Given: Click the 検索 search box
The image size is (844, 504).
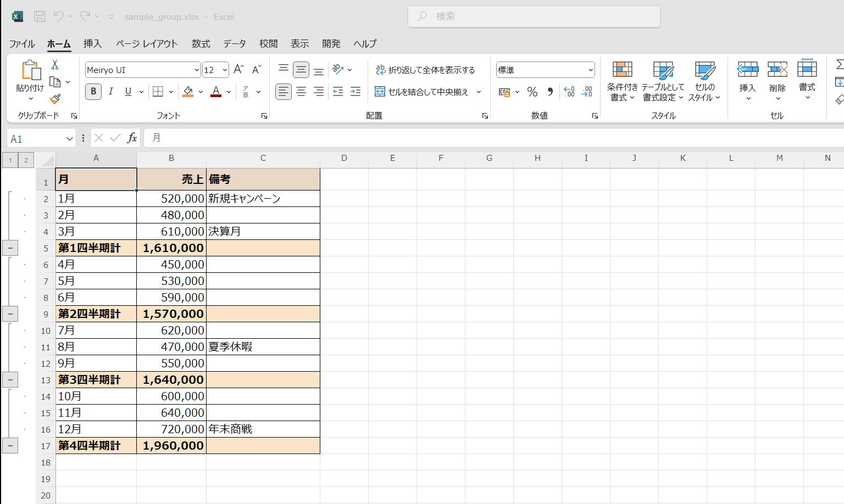Looking at the screenshot, I should 534,16.
